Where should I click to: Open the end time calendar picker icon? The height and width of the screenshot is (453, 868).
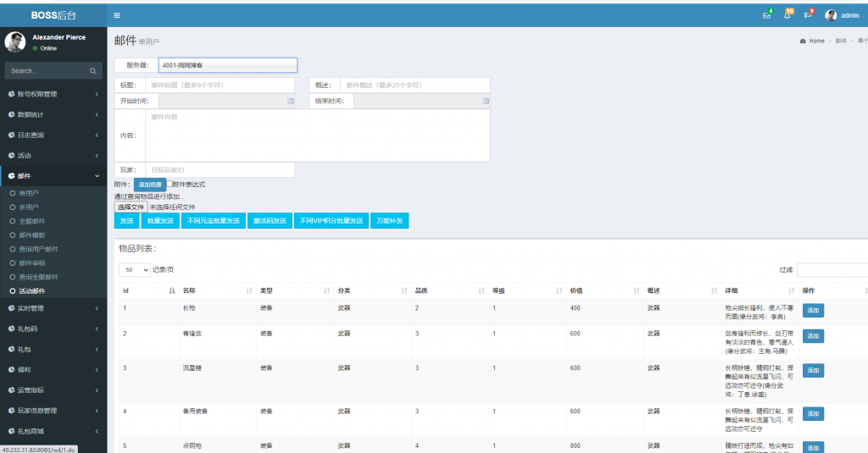pyautogui.click(x=486, y=101)
